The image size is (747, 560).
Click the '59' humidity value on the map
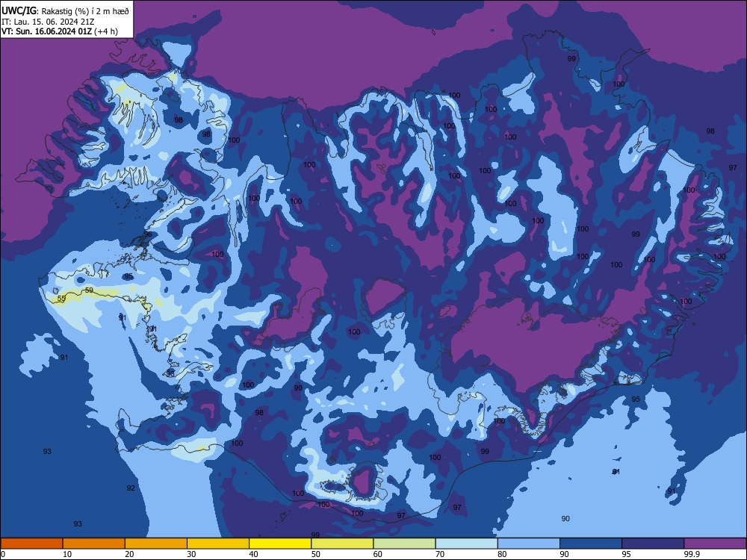click(x=89, y=290)
